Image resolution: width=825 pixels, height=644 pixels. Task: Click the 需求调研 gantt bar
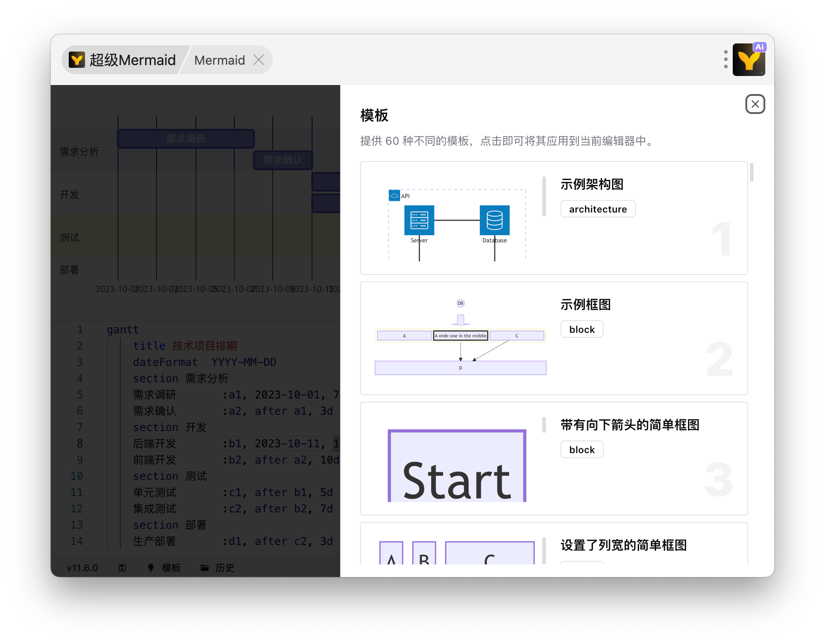click(x=186, y=139)
